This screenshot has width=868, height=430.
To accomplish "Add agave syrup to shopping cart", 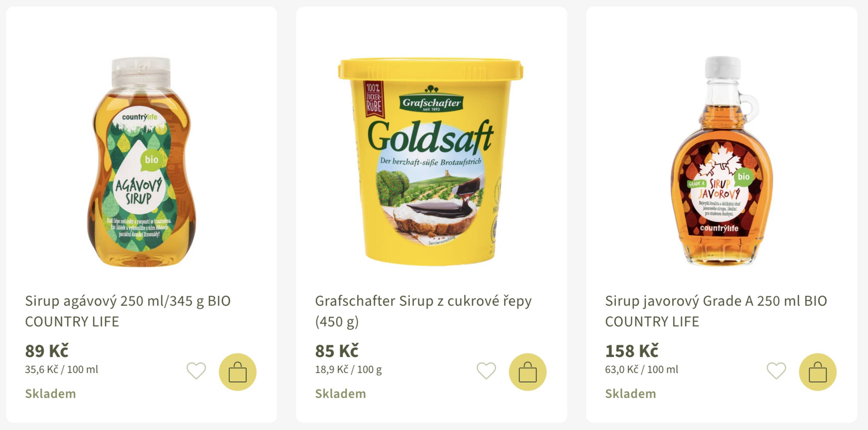I will (x=237, y=372).
